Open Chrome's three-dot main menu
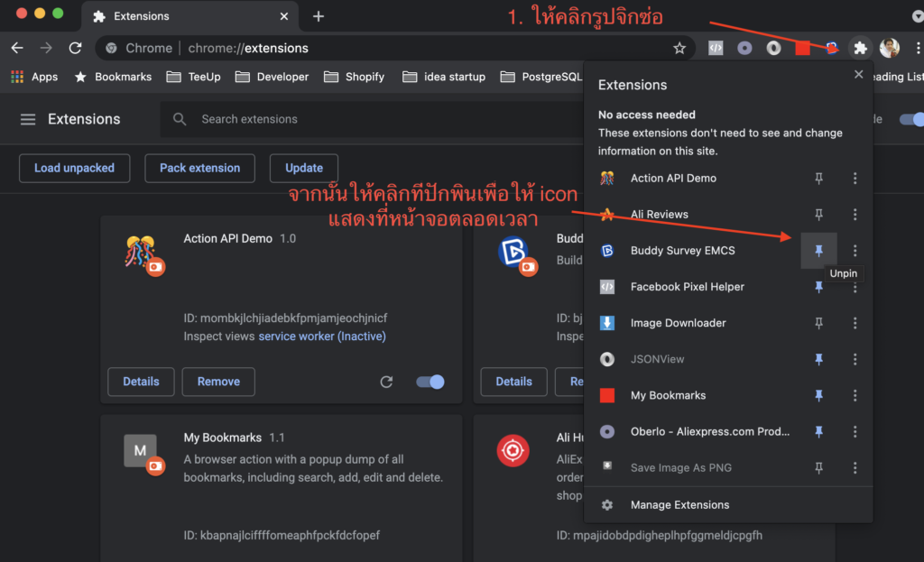This screenshot has height=562, width=924. click(918, 48)
